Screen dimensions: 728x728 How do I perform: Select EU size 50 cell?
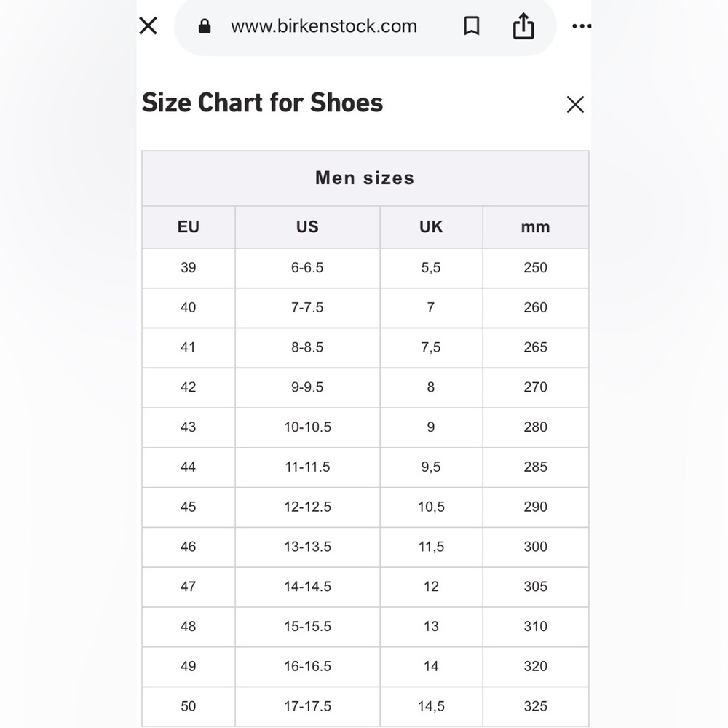click(189, 707)
